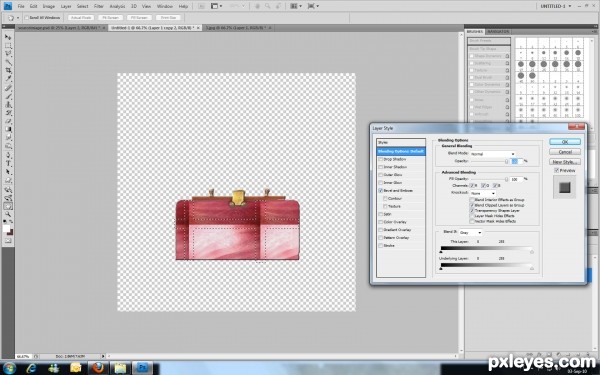
Task: Open Photoshop taskbar icon
Action: pos(142,368)
